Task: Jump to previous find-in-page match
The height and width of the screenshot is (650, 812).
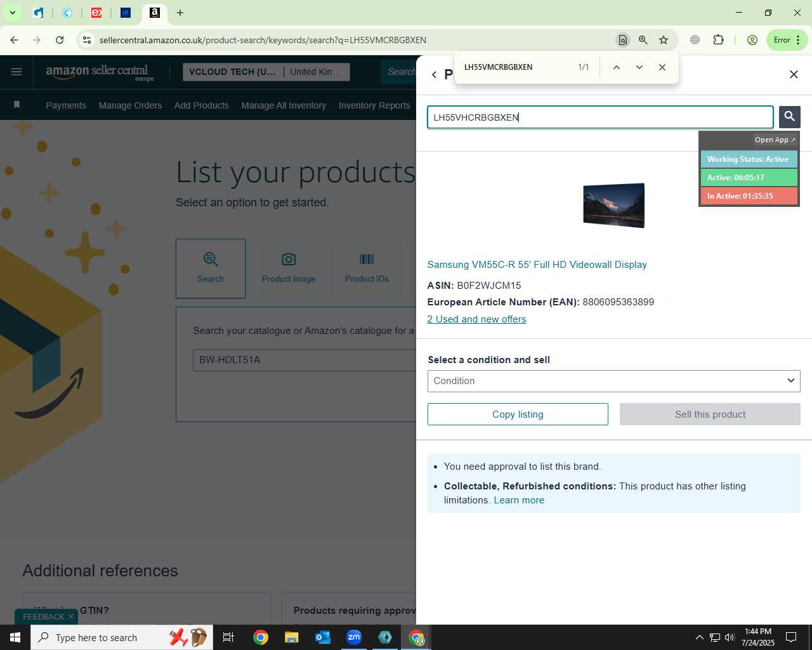Action: [x=616, y=67]
